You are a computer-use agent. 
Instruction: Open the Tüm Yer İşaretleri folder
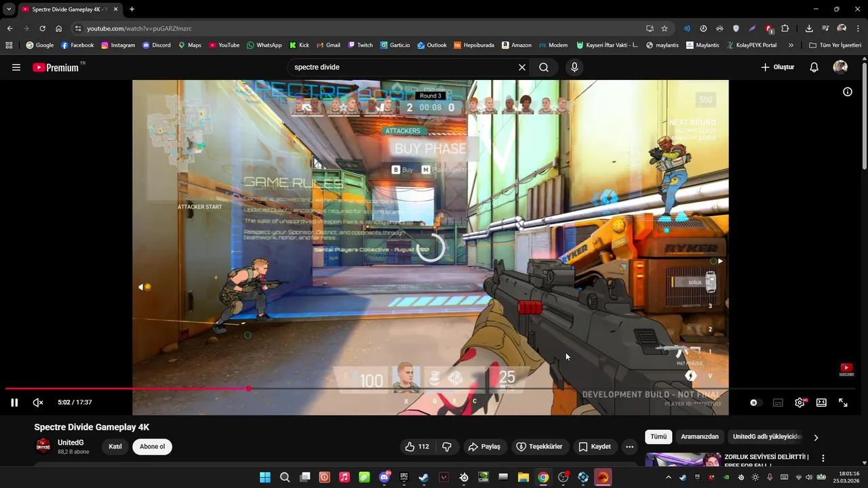(x=835, y=45)
